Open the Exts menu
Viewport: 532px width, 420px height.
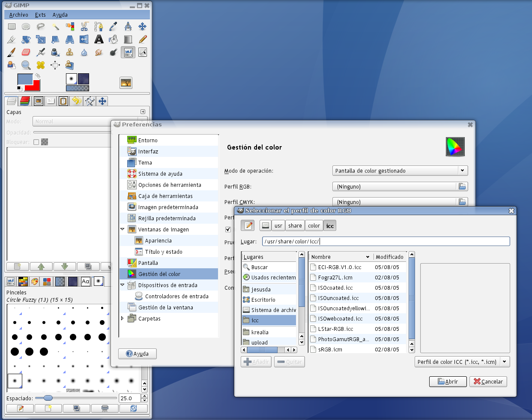(x=40, y=15)
